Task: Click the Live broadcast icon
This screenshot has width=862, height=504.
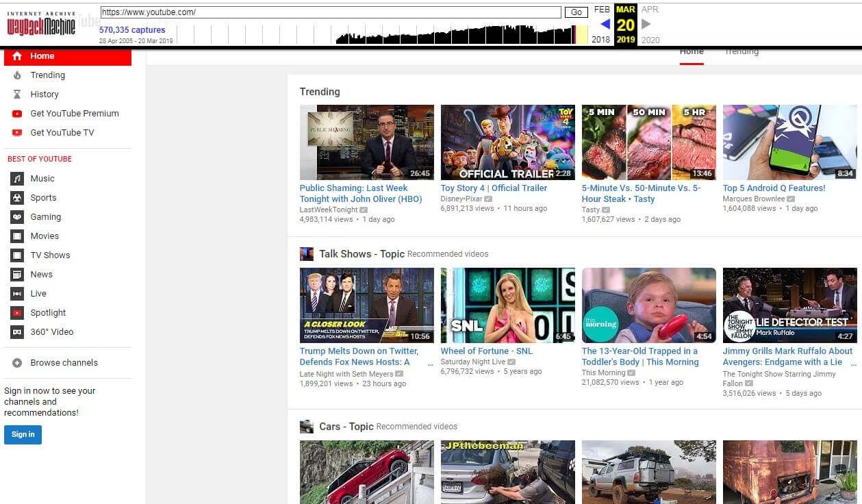Action: 17,294
